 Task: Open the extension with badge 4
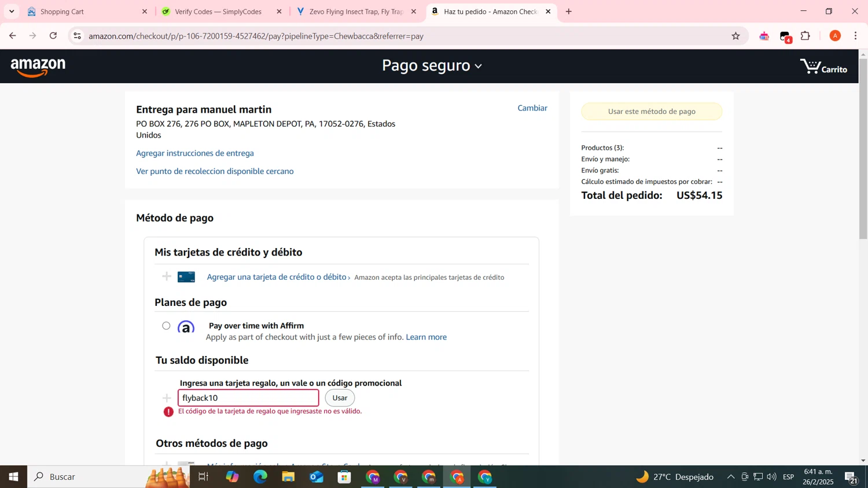(785, 36)
